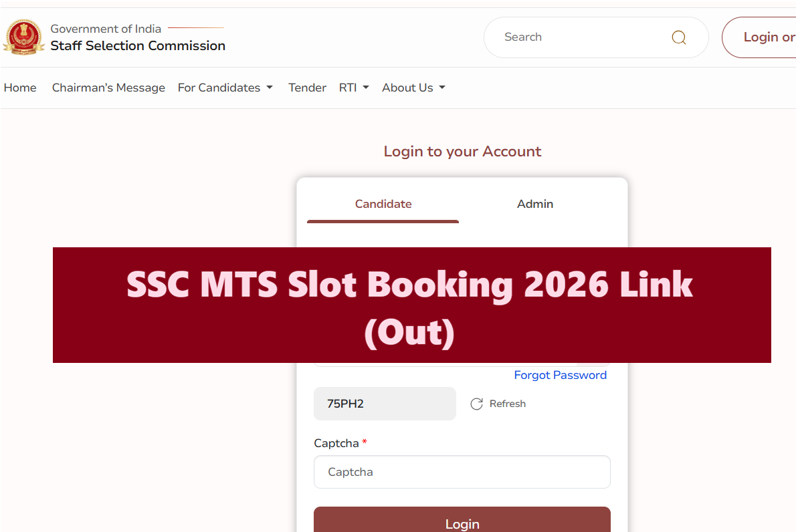The width and height of the screenshot is (796, 532).
Task: Click the Government of India emblem logo
Action: [x=24, y=37]
